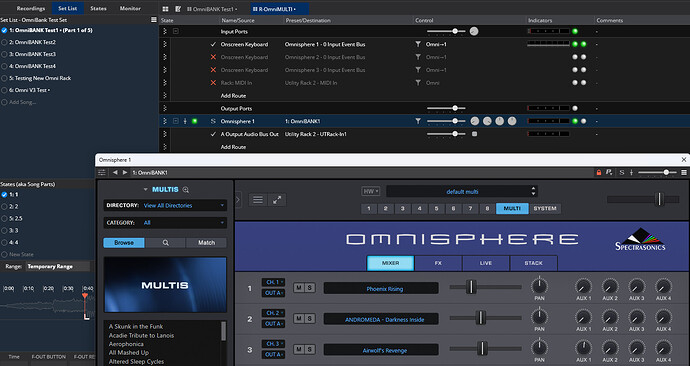The width and height of the screenshot is (690, 366).
Task: Click the first knob on Omnisphere 1 row
Action: [x=475, y=121]
